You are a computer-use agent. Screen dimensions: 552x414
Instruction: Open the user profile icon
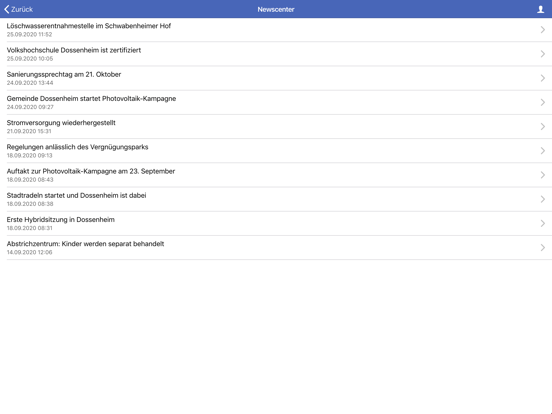[540, 10]
